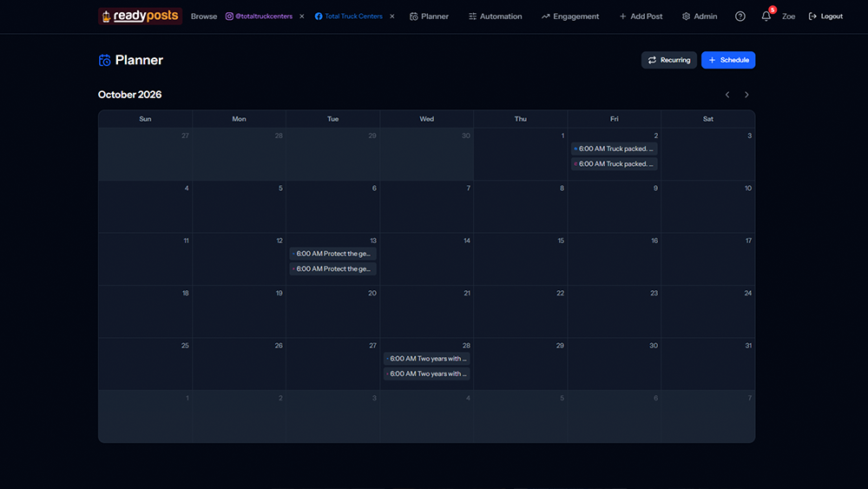Click the Logout arrow icon
Viewport: 868px width, 489px height.
point(812,17)
